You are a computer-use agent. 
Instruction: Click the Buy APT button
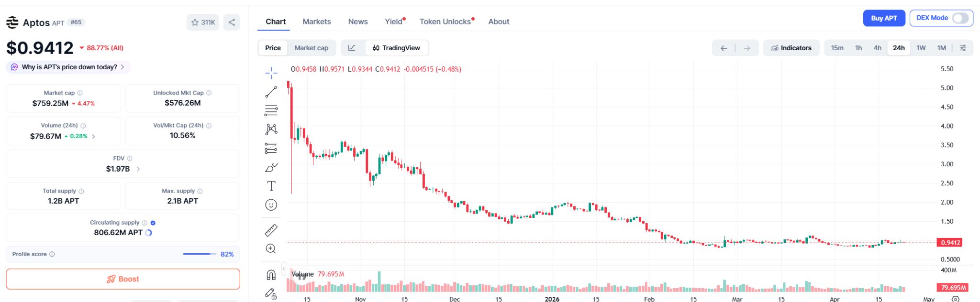point(884,18)
